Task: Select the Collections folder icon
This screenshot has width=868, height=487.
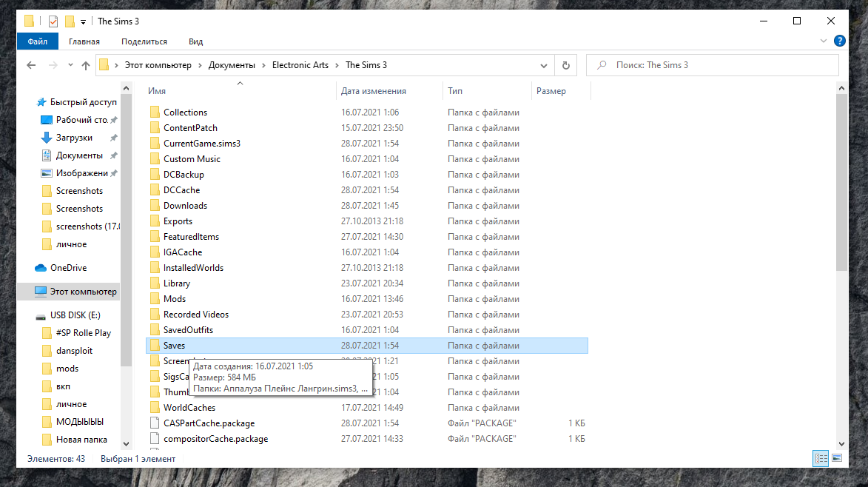Action: [x=155, y=112]
